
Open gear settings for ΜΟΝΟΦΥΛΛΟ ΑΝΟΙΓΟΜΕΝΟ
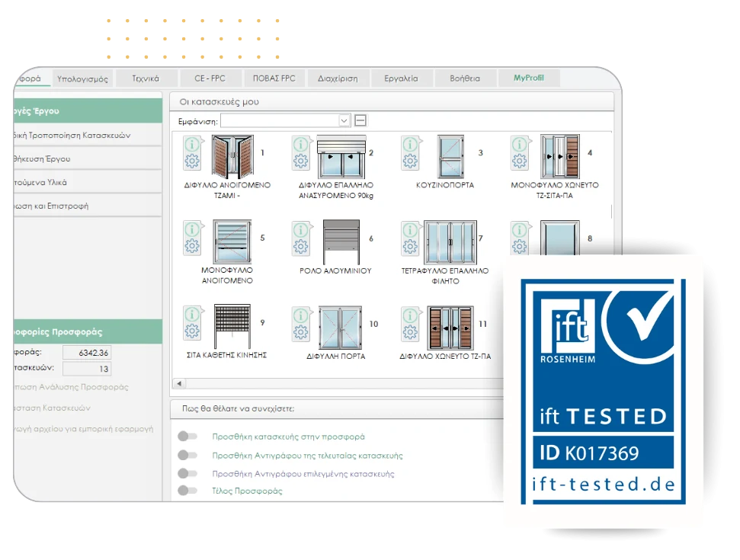pyautogui.click(x=192, y=246)
